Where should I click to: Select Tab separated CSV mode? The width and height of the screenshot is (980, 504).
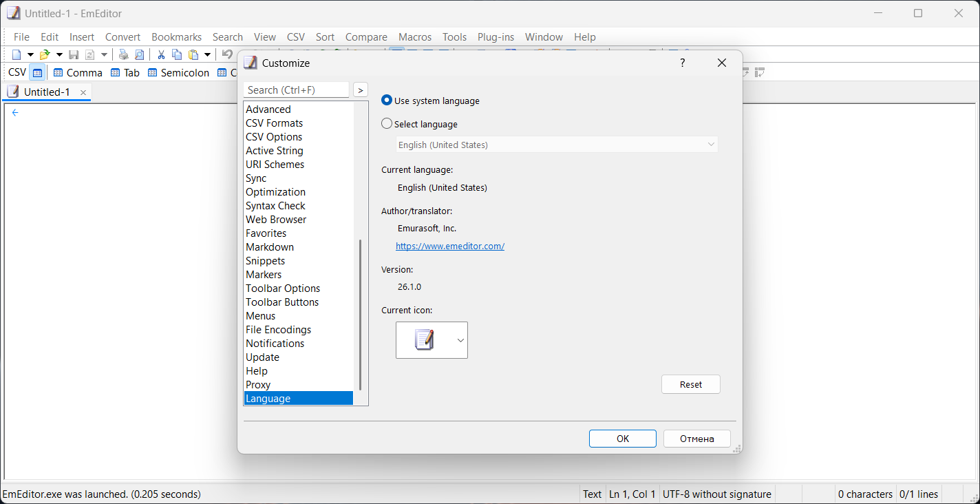[125, 72]
